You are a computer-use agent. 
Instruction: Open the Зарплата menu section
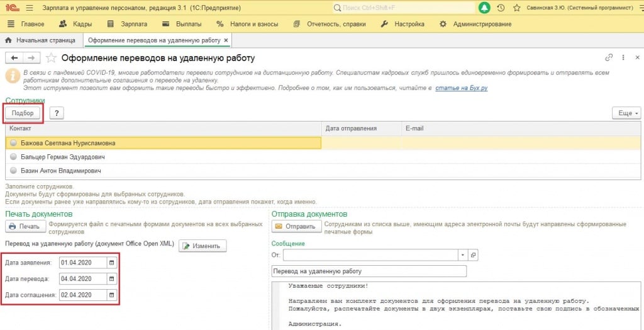point(128,24)
